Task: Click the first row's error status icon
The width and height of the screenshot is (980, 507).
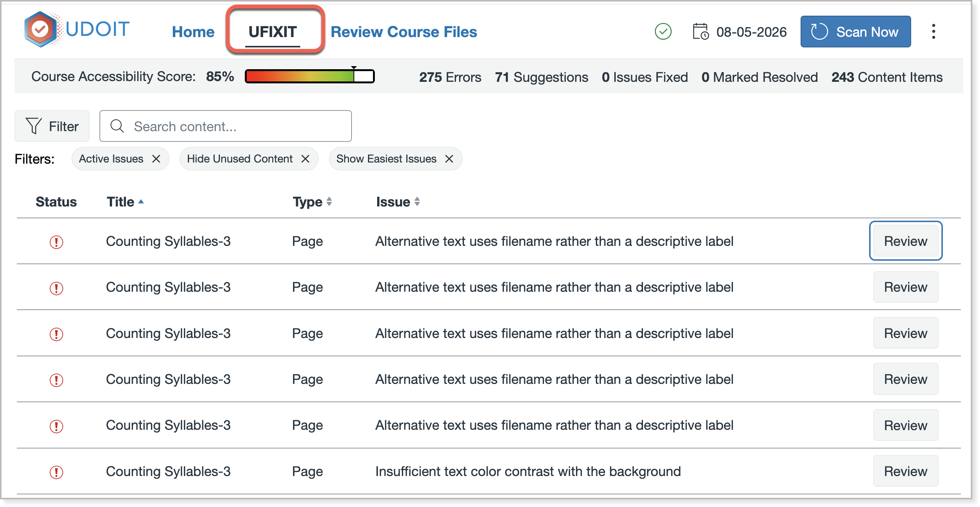Action: pyautogui.click(x=56, y=242)
